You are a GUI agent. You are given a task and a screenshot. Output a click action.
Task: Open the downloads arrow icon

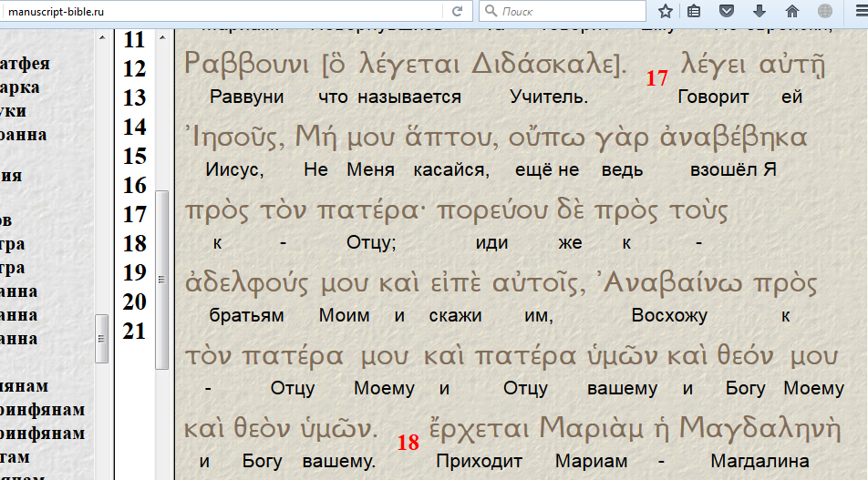pyautogui.click(x=759, y=12)
